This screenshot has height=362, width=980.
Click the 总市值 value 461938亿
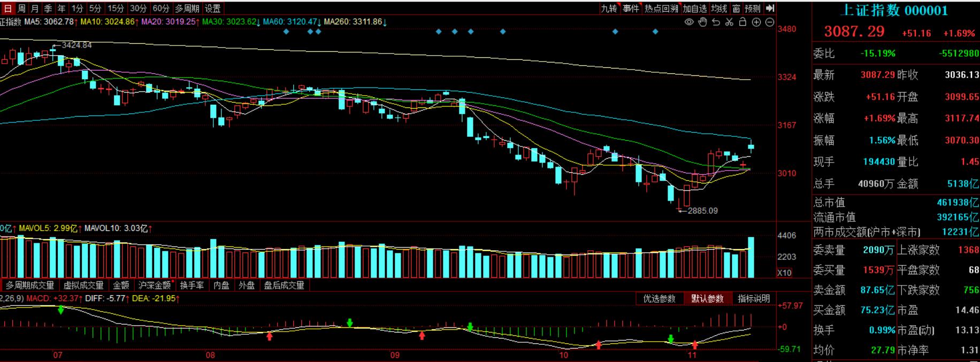click(958, 202)
